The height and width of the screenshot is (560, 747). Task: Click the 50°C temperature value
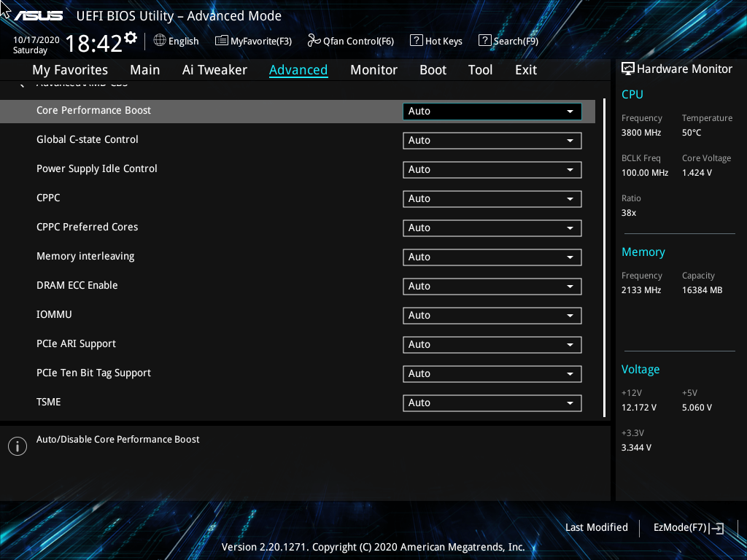[x=692, y=133]
